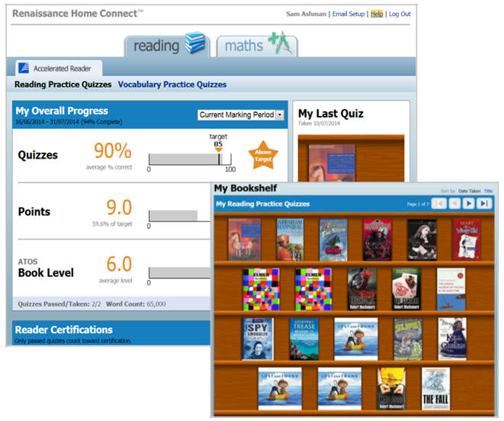Open the red warrior book cover on top shelf
This screenshot has height=421, width=504.
point(377,239)
